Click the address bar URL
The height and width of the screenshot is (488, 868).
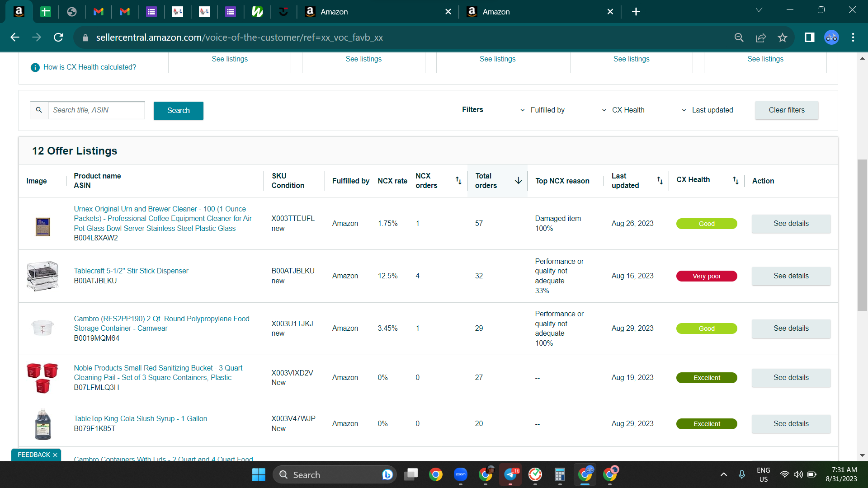coord(240,38)
